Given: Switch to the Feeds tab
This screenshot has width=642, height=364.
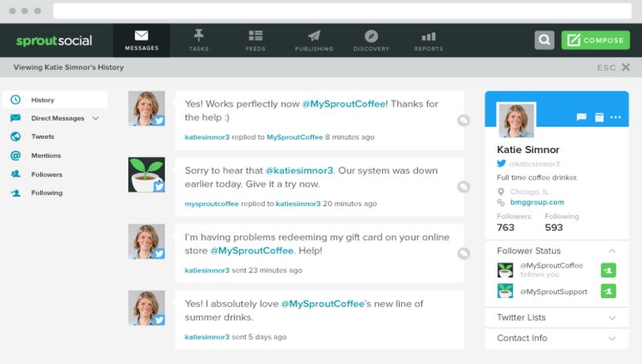Looking at the screenshot, I should coord(255,41).
